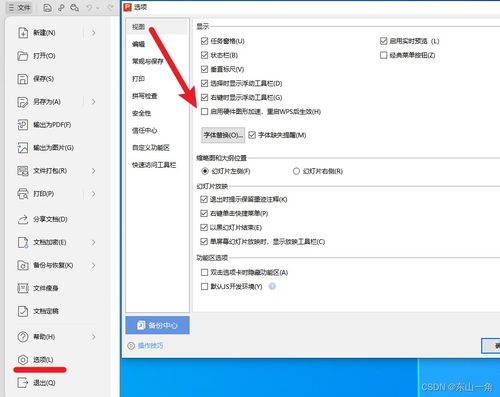Toggle 退出时提示保留墨迹注释(K) checkbox
The width and height of the screenshot is (500, 397).
204,199
